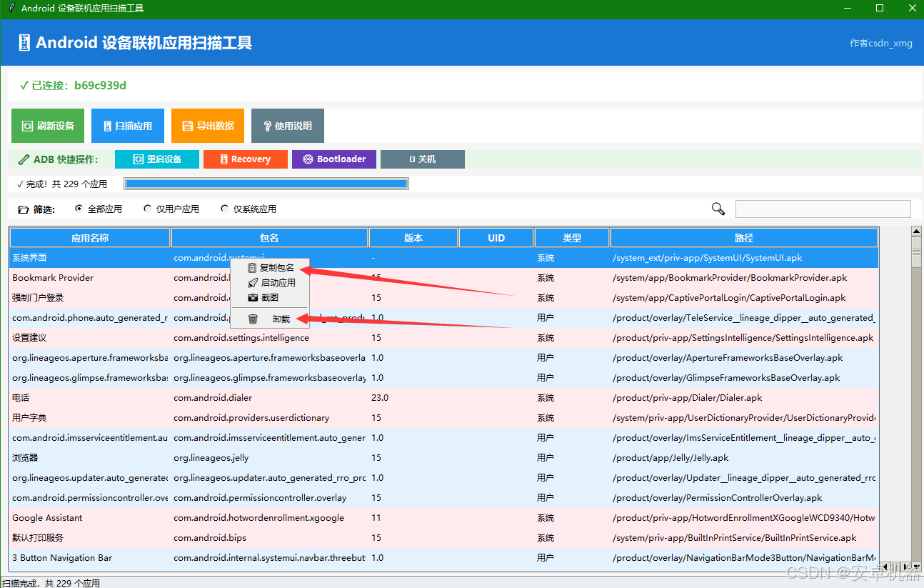Click the 刷新设备 button
This screenshot has width=924, height=588.
click(48, 126)
